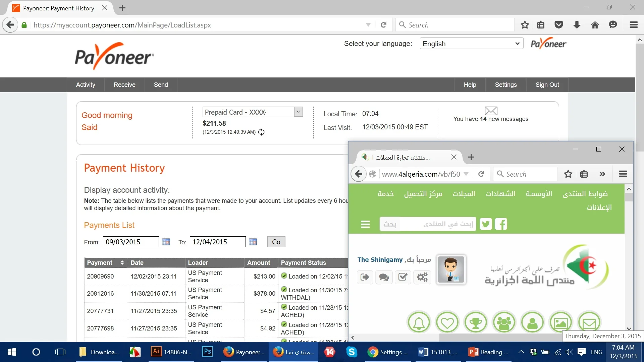
Task: Open the From date calendar picker
Action: tap(166, 242)
